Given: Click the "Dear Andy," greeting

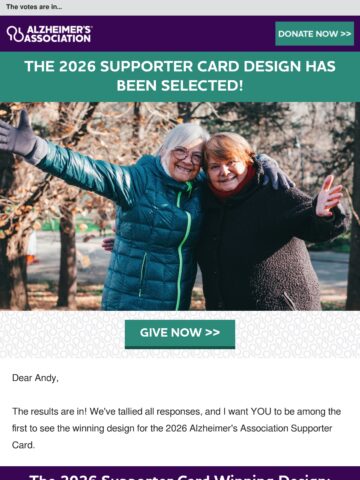Looking at the screenshot, I should point(35,378).
